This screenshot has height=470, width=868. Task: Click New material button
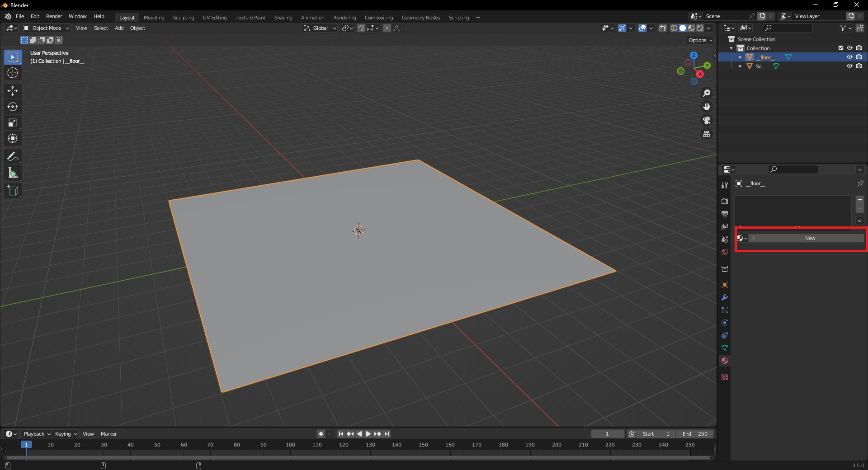(x=807, y=238)
